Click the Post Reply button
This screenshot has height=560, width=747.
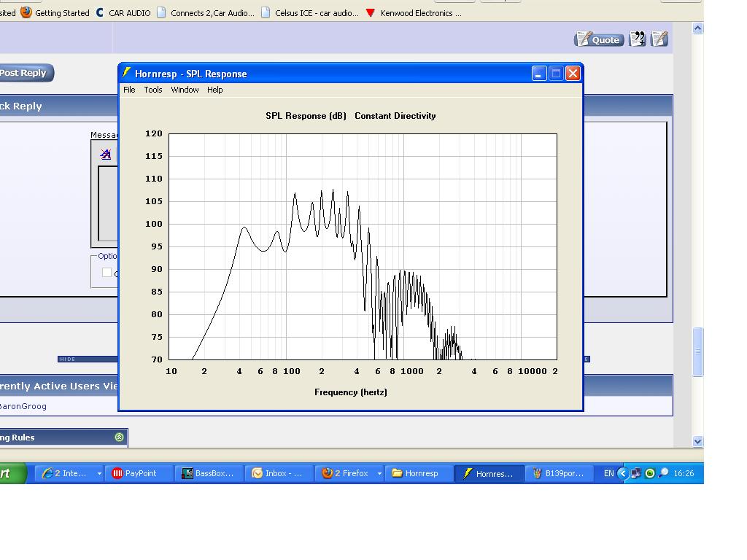pos(25,73)
